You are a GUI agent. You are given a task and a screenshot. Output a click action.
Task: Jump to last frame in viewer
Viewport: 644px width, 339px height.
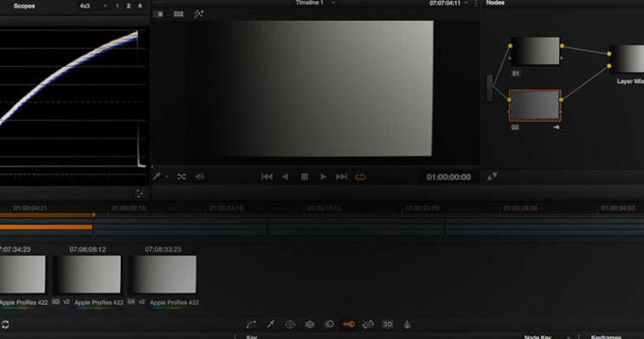341,176
